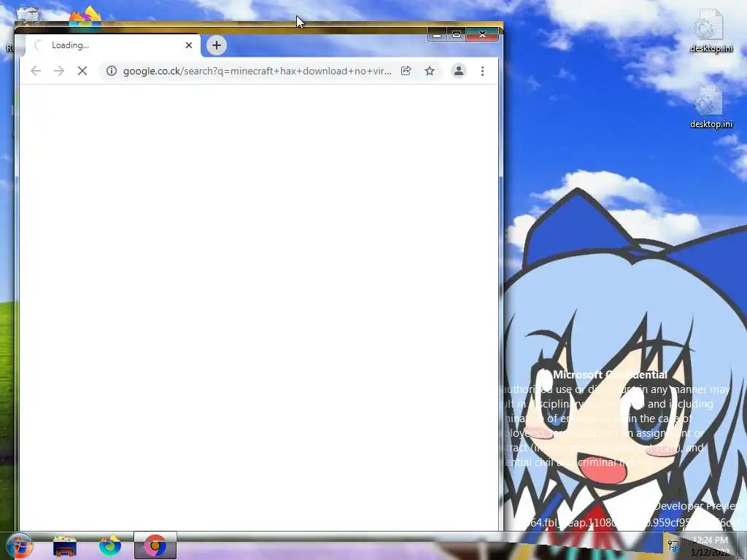Open the Windows Start orb
The image size is (747, 560).
[18, 545]
